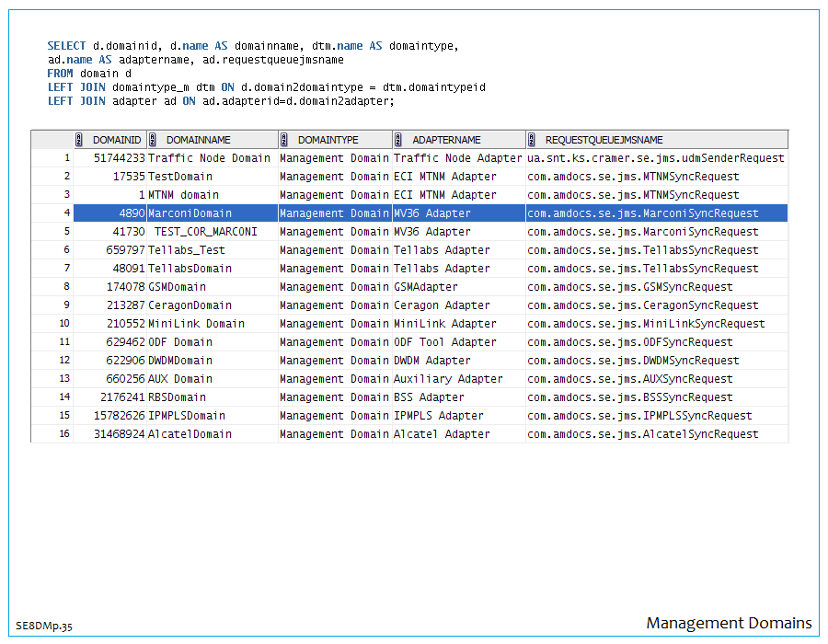The height and width of the screenshot is (644, 828).
Task: Select the DOMAINID column header label
Action: click(117, 140)
